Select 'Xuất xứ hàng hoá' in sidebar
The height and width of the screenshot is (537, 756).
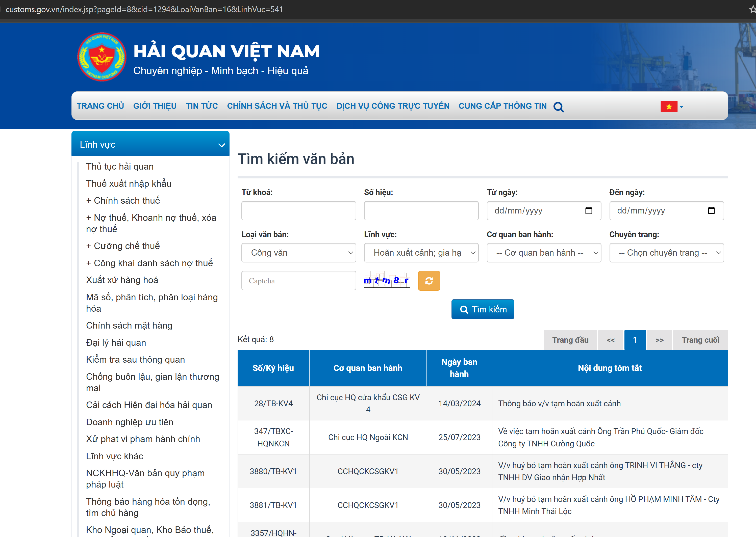point(122,280)
